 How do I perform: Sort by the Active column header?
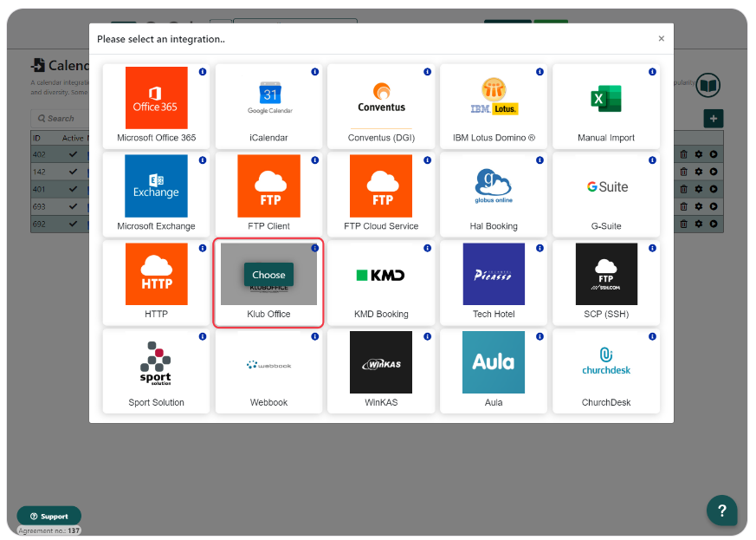pos(73,139)
